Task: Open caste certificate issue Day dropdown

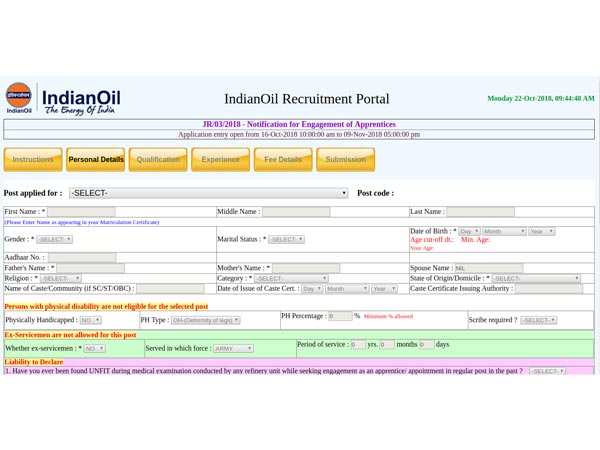Action: pyautogui.click(x=312, y=289)
